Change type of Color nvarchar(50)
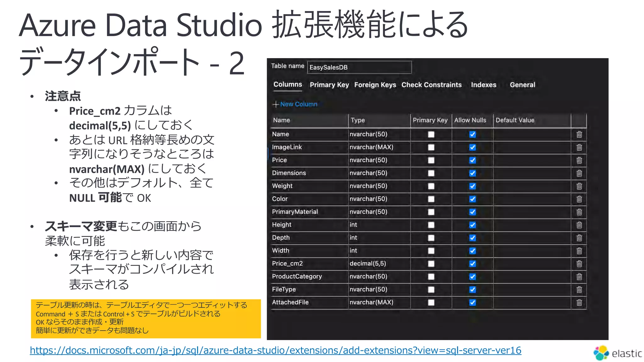 379,199
